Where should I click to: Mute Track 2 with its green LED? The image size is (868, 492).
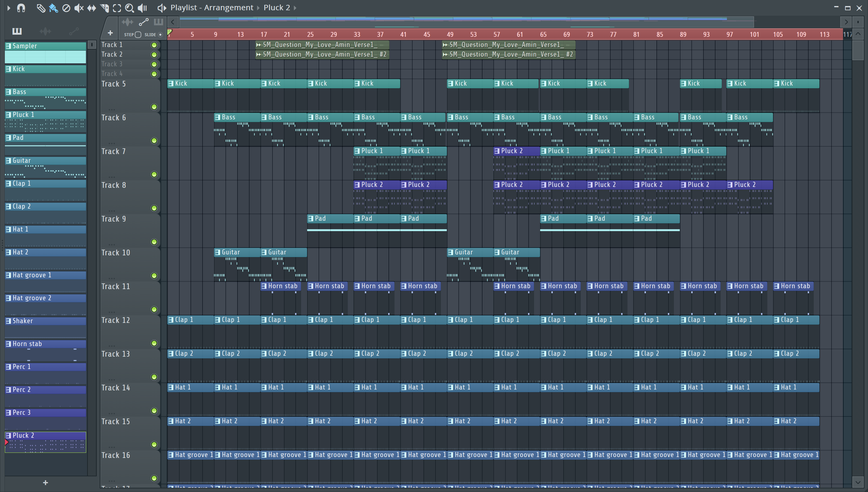point(154,54)
